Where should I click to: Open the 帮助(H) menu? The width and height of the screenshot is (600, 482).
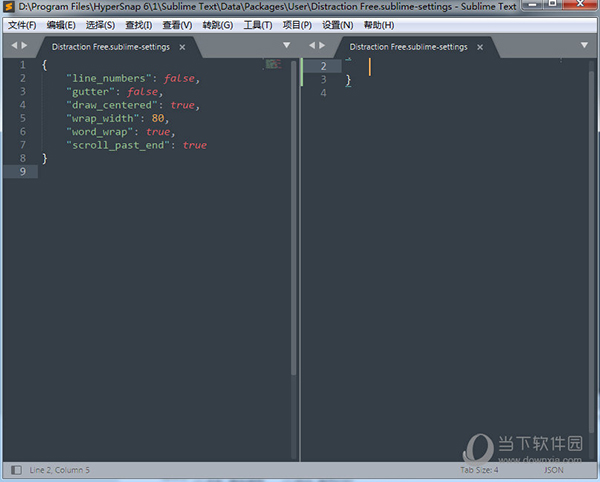[x=378, y=25]
